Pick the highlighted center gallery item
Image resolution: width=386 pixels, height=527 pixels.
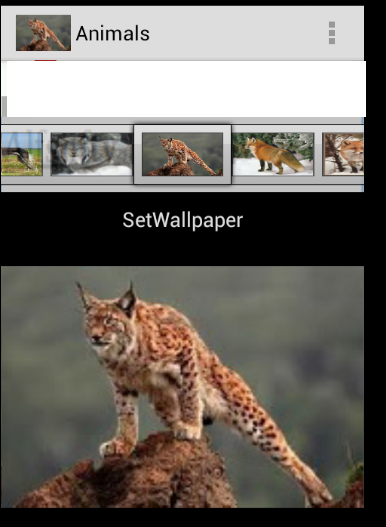click(x=182, y=154)
